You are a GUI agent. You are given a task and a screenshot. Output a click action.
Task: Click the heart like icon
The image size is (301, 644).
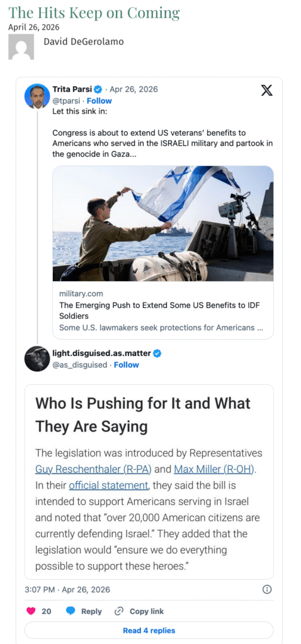coord(31,611)
